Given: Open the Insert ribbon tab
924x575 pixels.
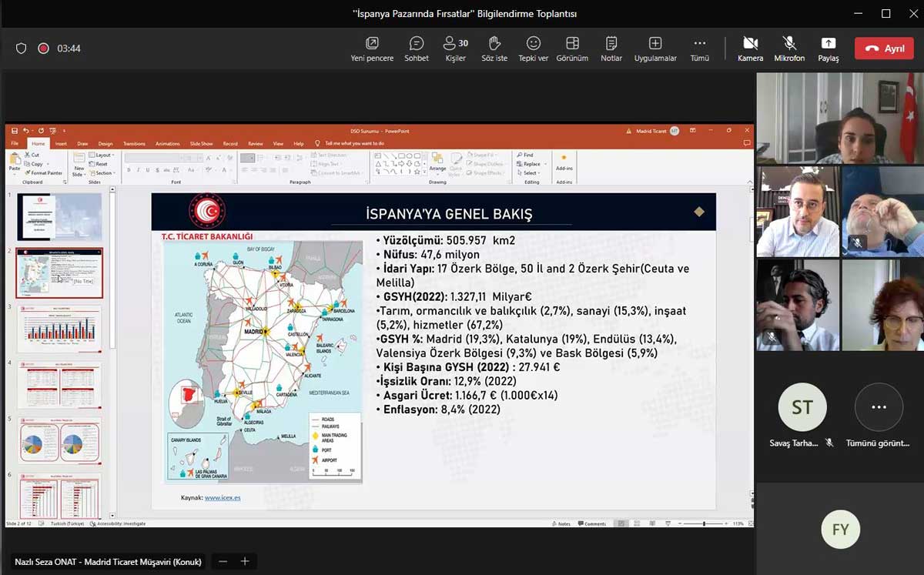Looking at the screenshot, I should [61, 143].
